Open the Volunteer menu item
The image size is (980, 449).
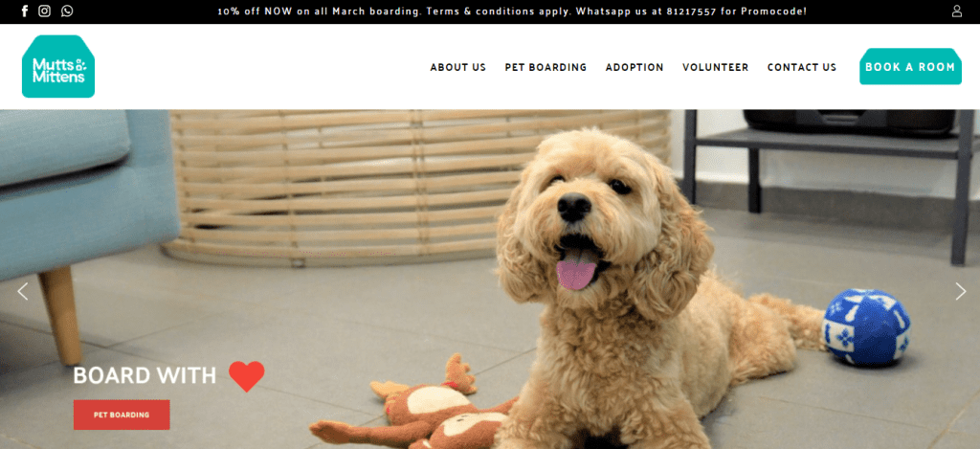coord(716,68)
